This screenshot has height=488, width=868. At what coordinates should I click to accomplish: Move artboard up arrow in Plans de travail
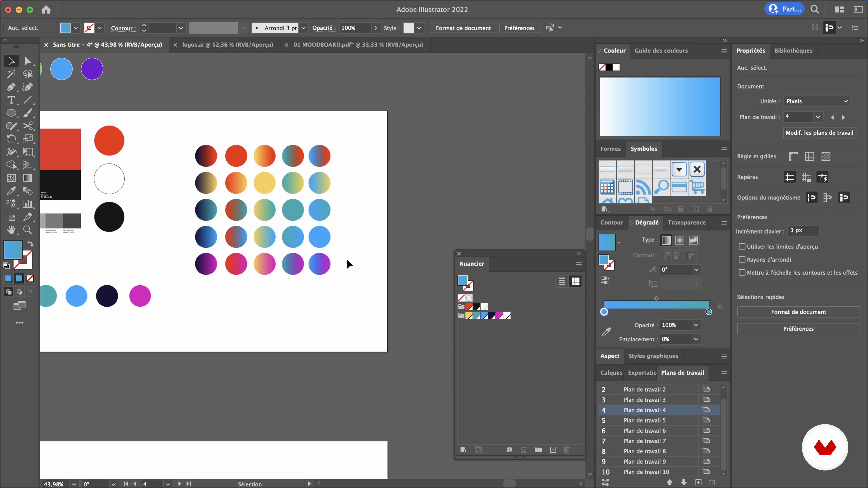point(670,482)
